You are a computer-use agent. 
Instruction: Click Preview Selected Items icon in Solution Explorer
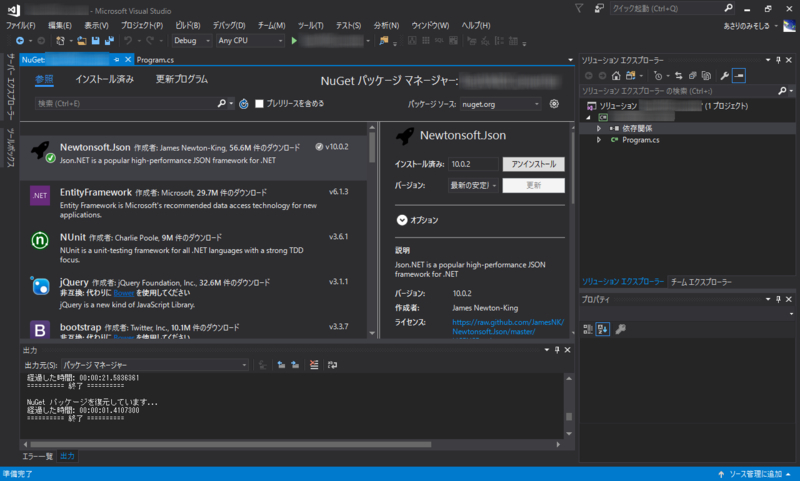coord(739,76)
